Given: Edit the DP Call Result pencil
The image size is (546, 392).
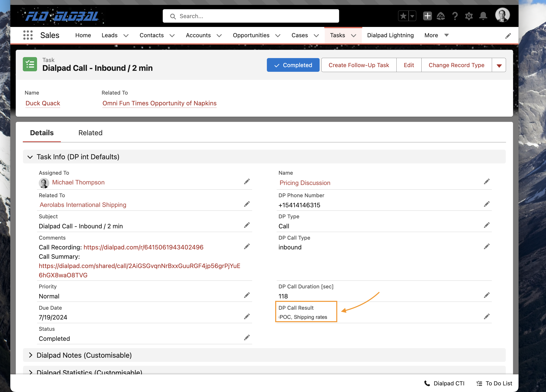Looking at the screenshot, I should click(487, 317).
